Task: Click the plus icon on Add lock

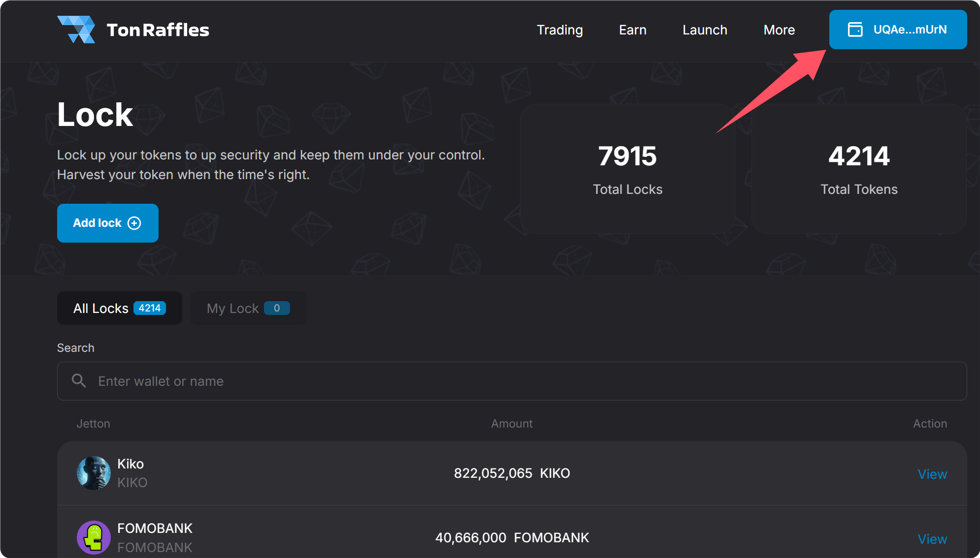Action: (x=134, y=223)
